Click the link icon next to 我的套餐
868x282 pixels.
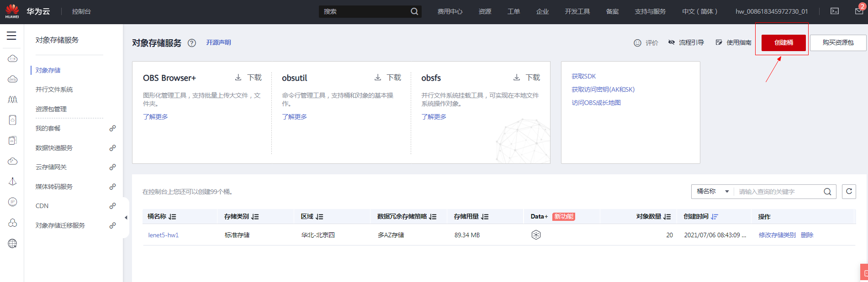112,128
